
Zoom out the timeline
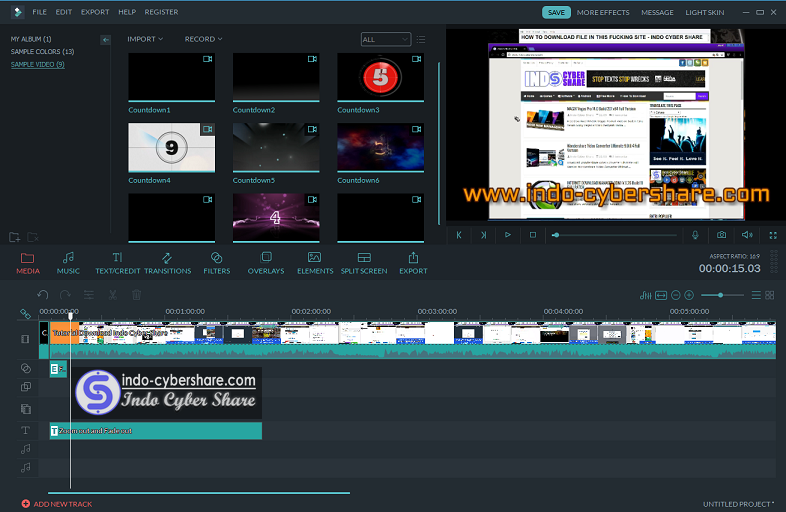tap(676, 295)
